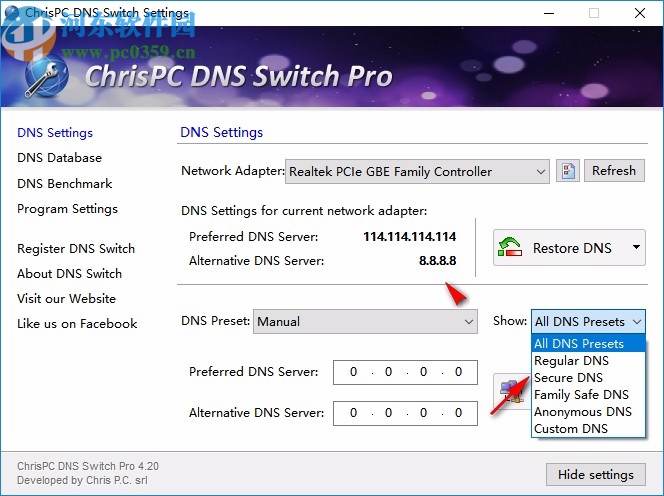
Task: Open About DNS Switch
Action: (69, 274)
